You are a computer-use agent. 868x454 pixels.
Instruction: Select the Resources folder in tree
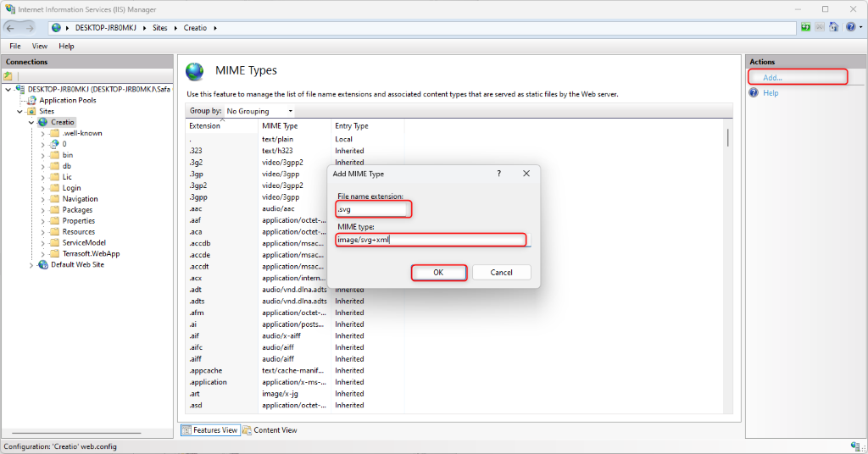pos(79,232)
